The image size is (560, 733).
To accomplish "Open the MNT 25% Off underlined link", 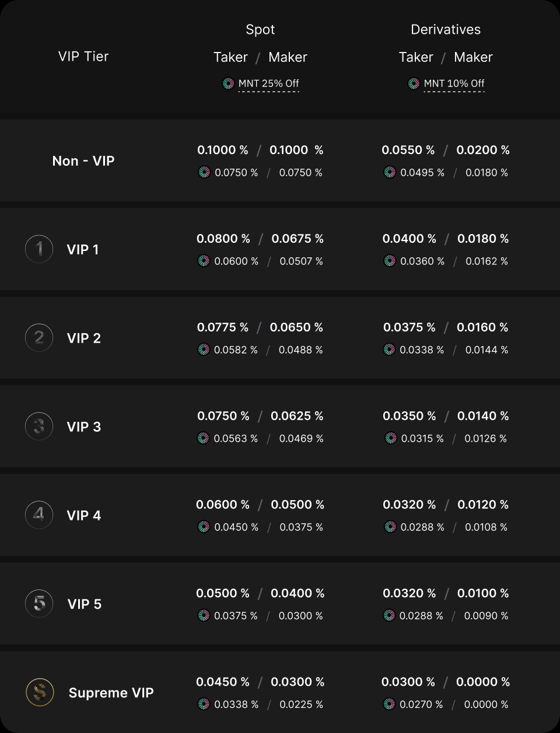I will pos(268,83).
